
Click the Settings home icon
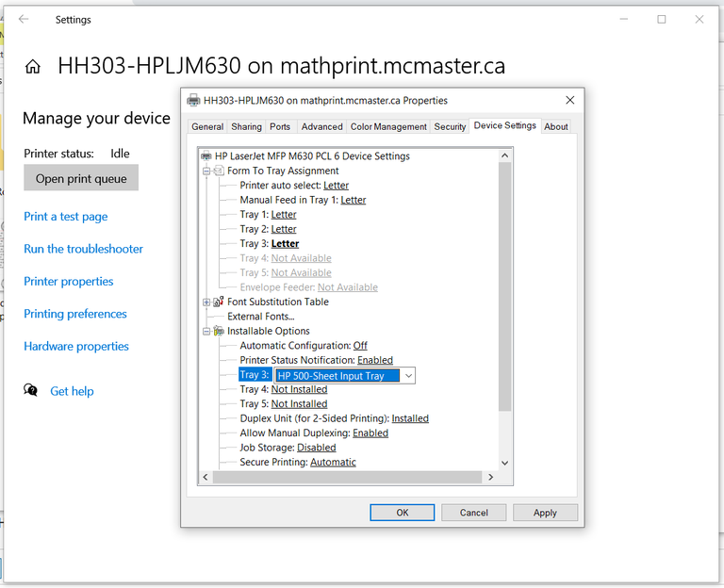[33, 66]
